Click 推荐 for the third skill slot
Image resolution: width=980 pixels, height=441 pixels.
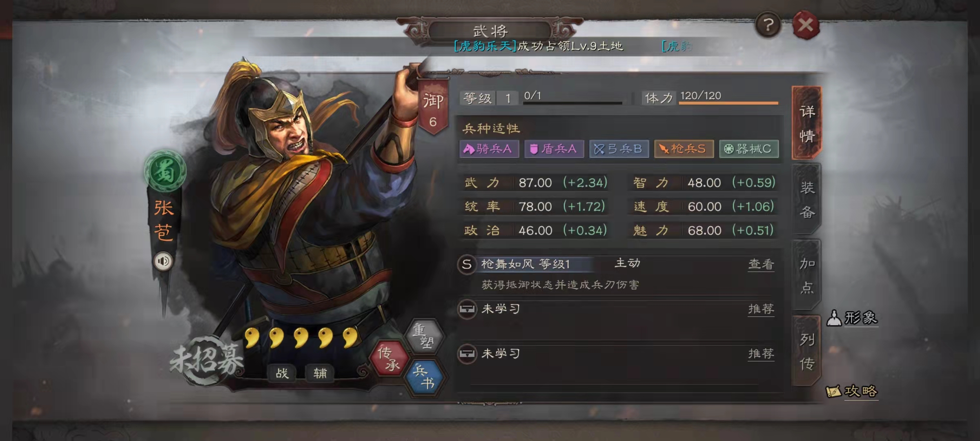click(761, 354)
